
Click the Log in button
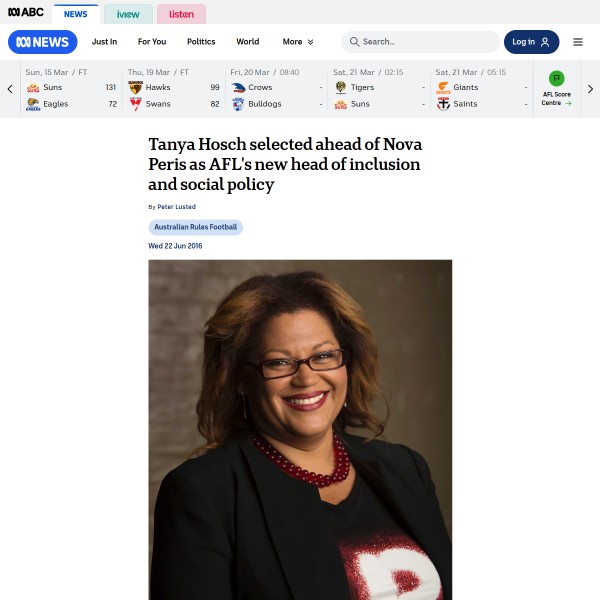pos(531,42)
